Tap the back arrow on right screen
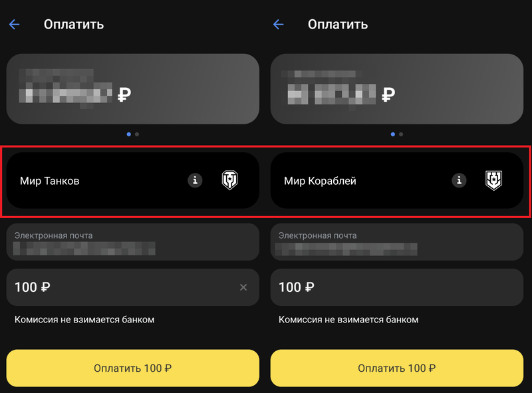This screenshot has height=393, width=532. (x=279, y=24)
